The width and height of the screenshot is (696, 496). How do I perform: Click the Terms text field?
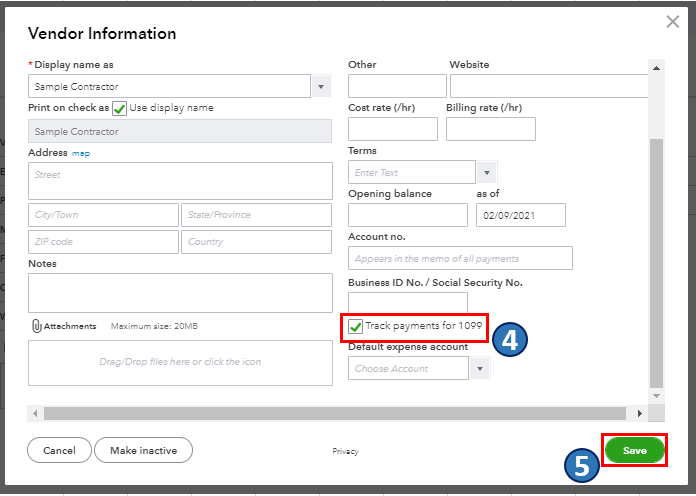pos(412,172)
